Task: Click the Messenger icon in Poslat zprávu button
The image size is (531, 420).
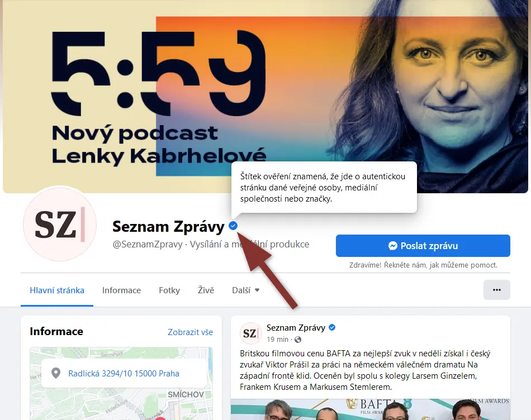Action: 393,246
